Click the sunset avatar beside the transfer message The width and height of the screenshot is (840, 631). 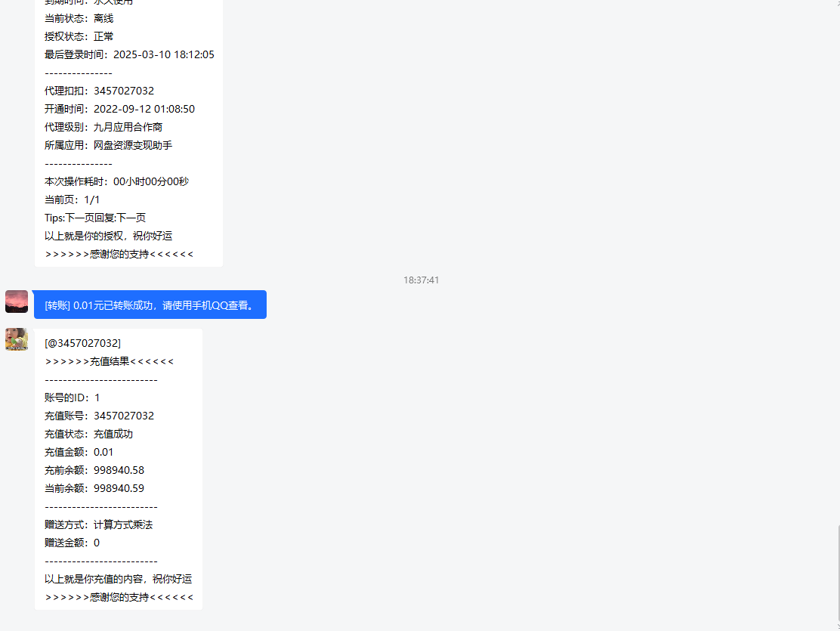(x=17, y=302)
